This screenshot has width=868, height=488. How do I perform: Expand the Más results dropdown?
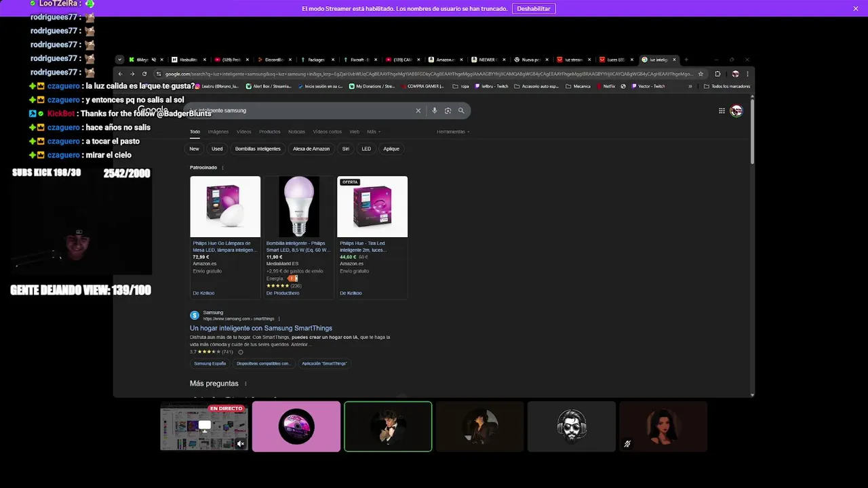374,131
